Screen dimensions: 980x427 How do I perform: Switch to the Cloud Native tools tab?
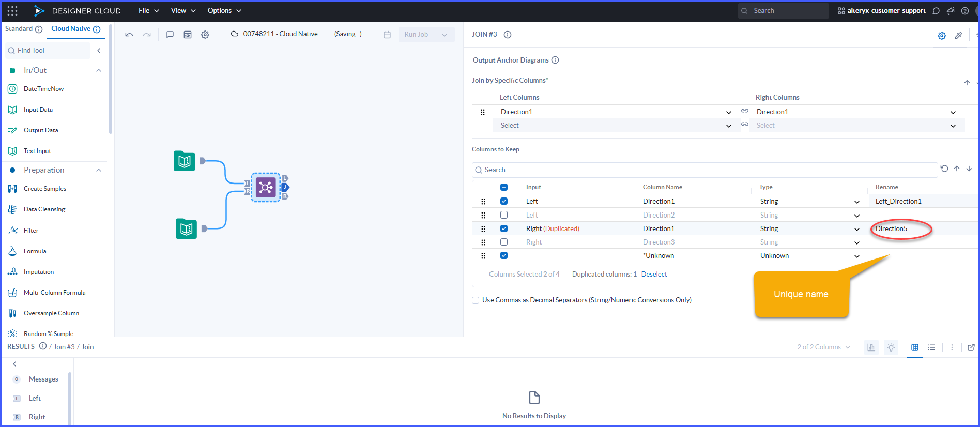point(76,29)
